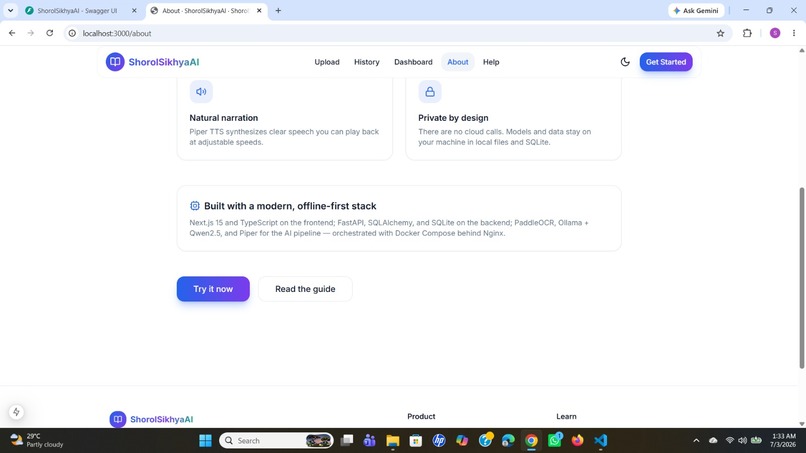Switch to the Swagger UI browser tab
Image resolution: width=806 pixels, height=453 pixels.
click(77, 10)
